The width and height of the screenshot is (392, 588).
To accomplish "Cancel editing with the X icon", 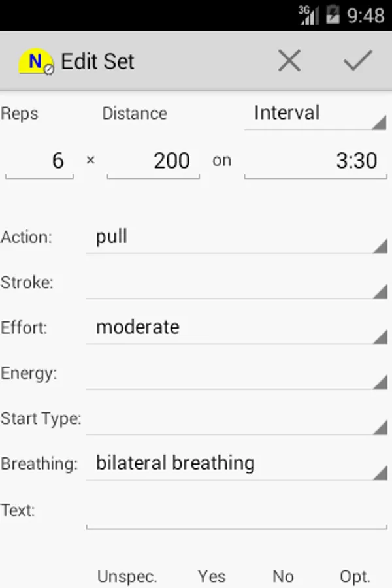I will 289,61.
